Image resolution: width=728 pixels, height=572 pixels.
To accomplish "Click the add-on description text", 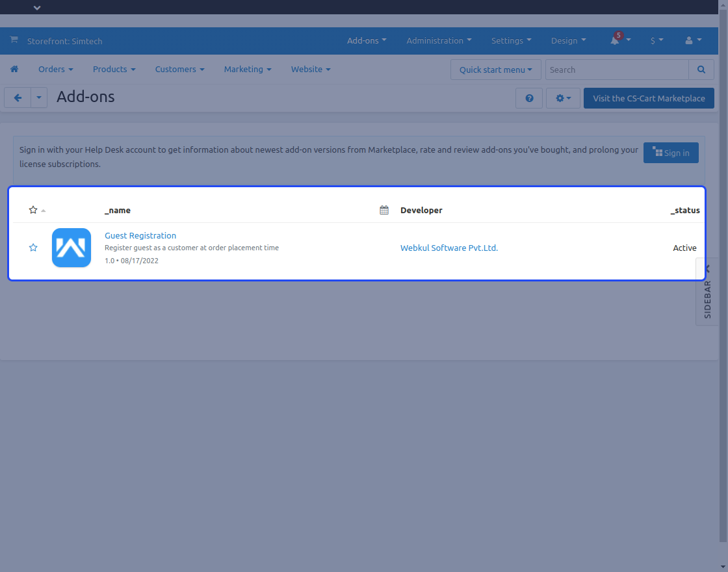I will click(192, 248).
